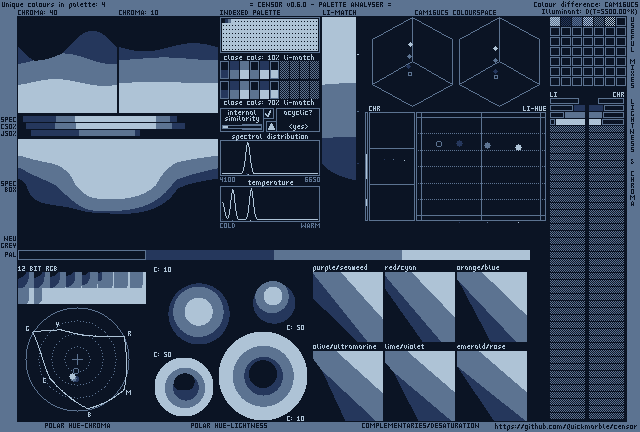Viewport: 640px width, 432px height.
Task: Click 'Unique colours in palette: 4' text
Action: pyautogui.click(x=53, y=4)
